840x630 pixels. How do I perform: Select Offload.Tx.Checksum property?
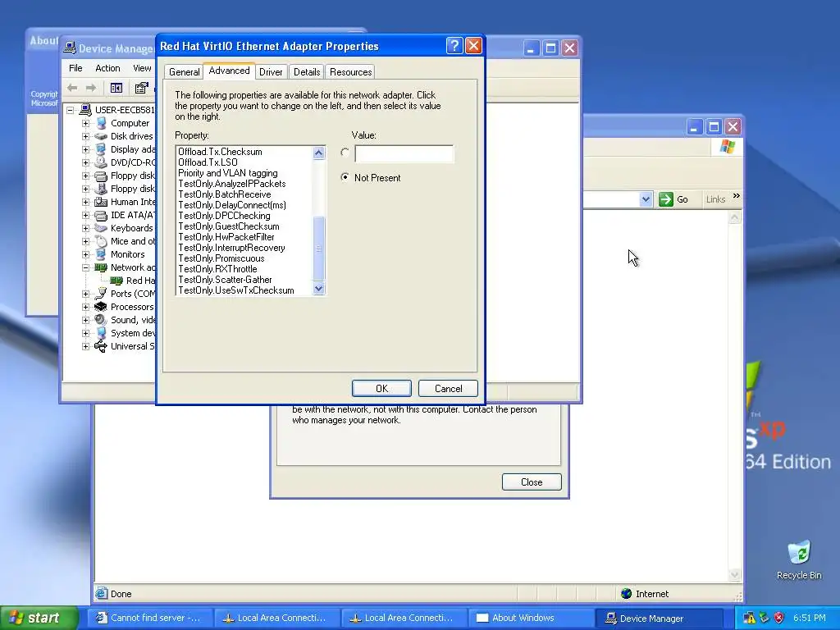[x=220, y=152]
